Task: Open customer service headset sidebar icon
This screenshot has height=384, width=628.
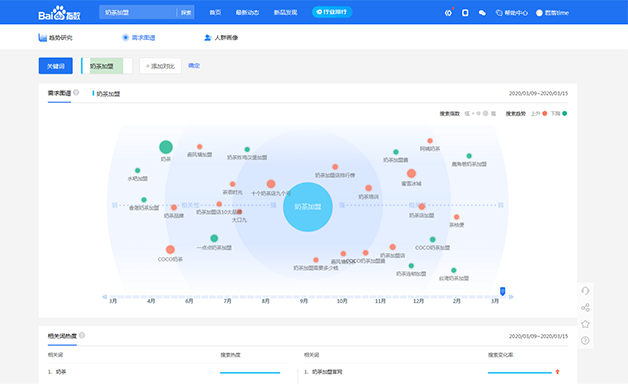Action: (x=585, y=291)
